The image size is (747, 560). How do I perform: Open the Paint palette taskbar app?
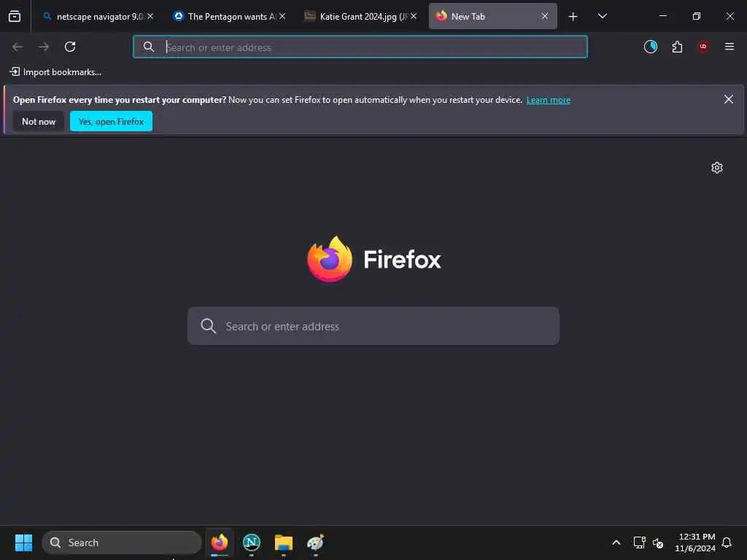click(x=315, y=542)
